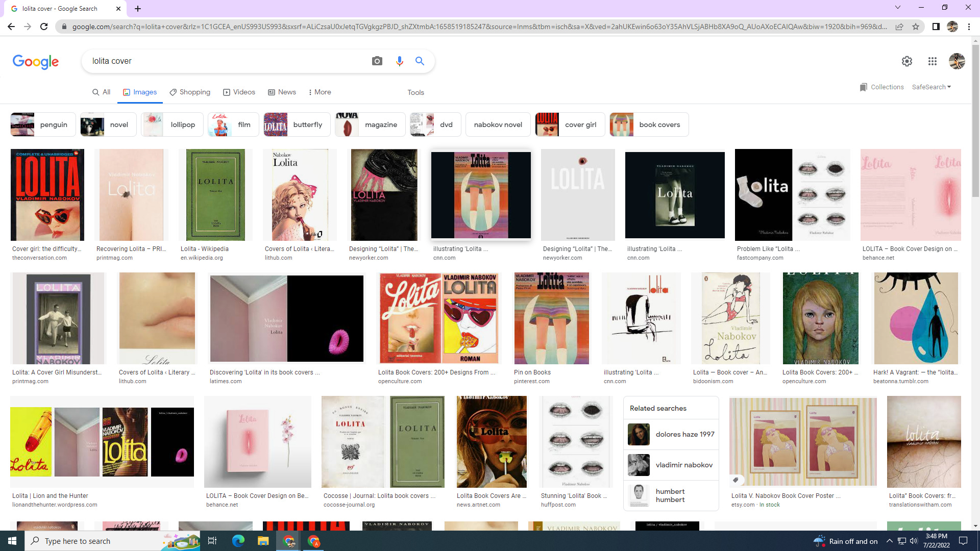Bookmark this page with star icon

[x=916, y=27]
